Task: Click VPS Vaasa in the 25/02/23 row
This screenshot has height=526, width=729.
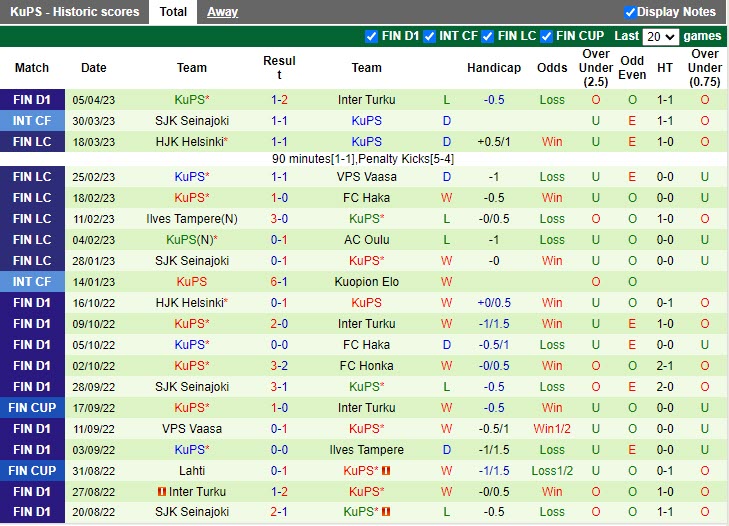Action: [x=366, y=177]
